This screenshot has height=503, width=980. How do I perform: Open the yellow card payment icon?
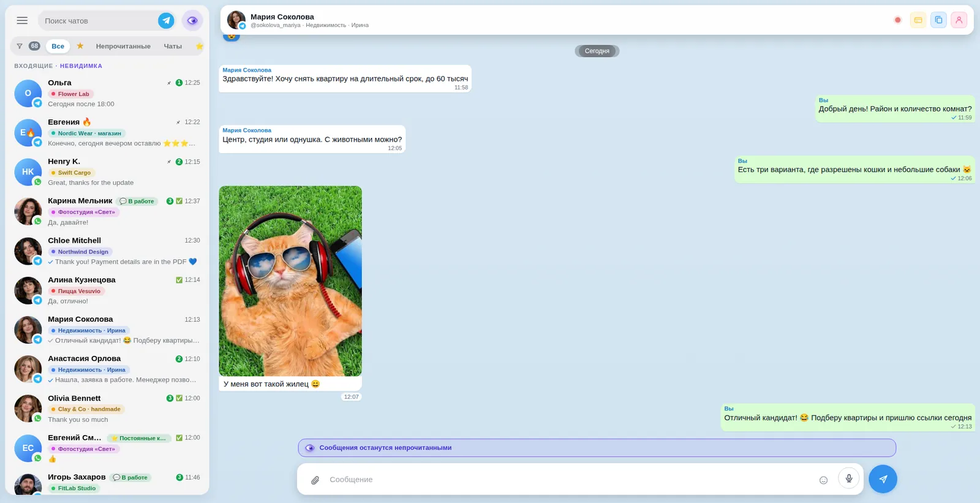pos(918,20)
